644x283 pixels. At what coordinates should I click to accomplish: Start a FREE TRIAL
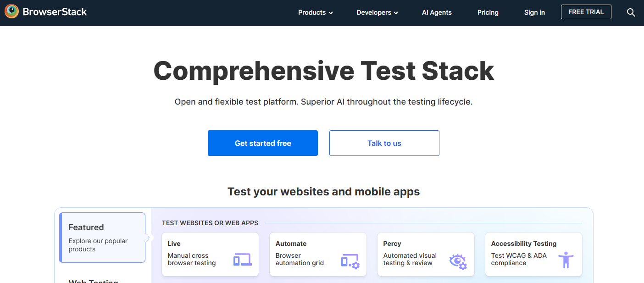coord(586,12)
